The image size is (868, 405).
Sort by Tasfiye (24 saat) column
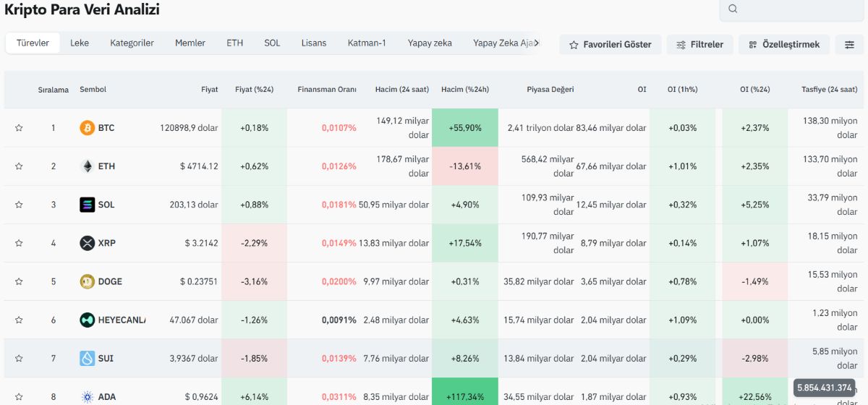point(830,90)
